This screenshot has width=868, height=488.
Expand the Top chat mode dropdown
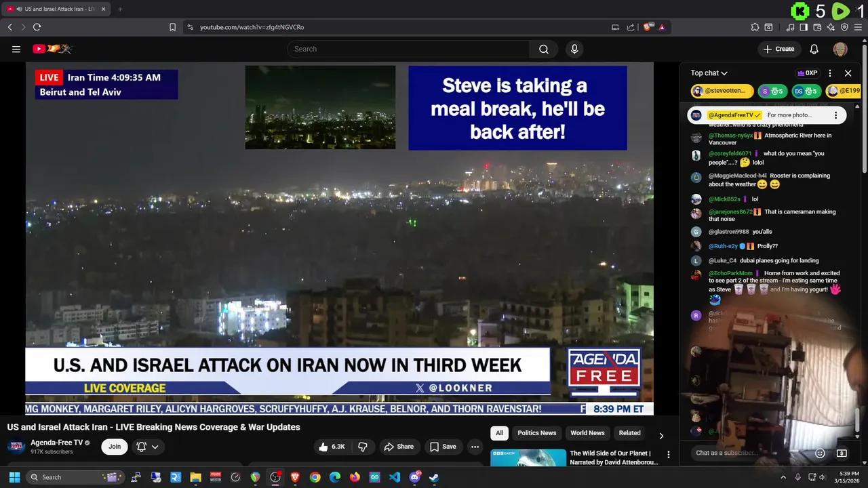709,73
